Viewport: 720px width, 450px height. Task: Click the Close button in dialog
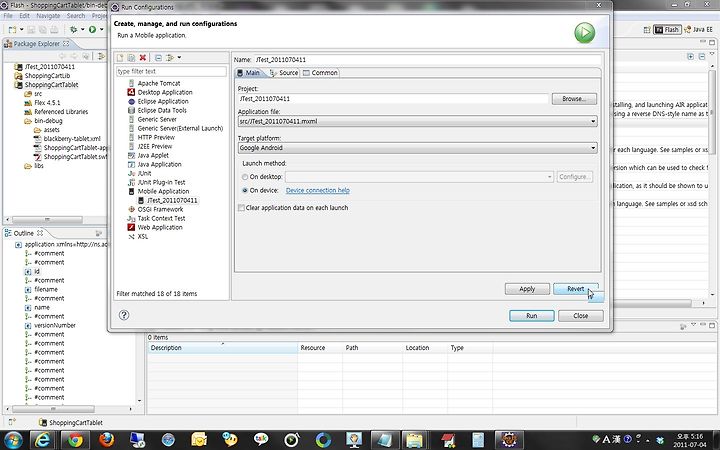[581, 316]
